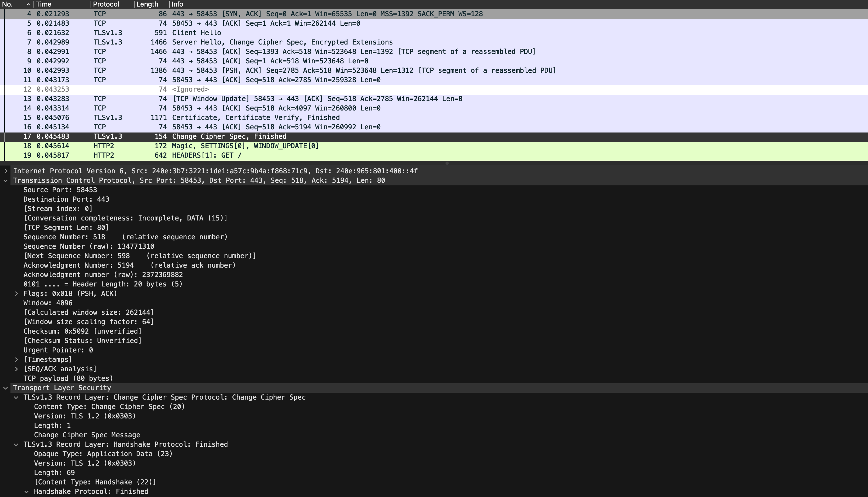Select the ignored packet 12 row
The height and width of the screenshot is (497, 868).
434,90
